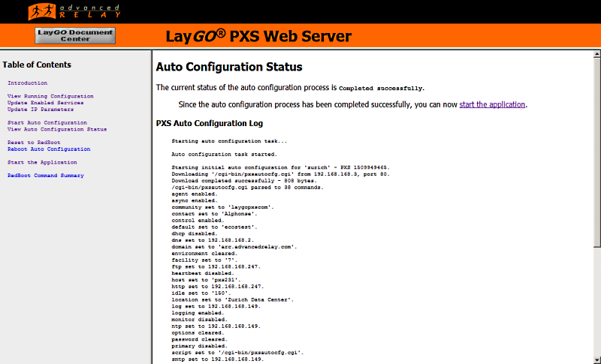The width and height of the screenshot is (601, 364).
Task: Click the 'PXS Auto Configuration Log' heading
Action: point(210,123)
